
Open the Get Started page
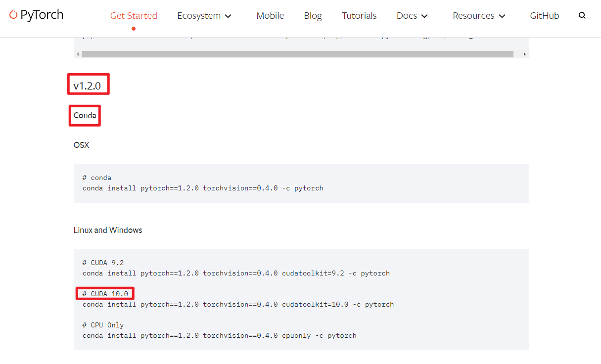tap(134, 16)
